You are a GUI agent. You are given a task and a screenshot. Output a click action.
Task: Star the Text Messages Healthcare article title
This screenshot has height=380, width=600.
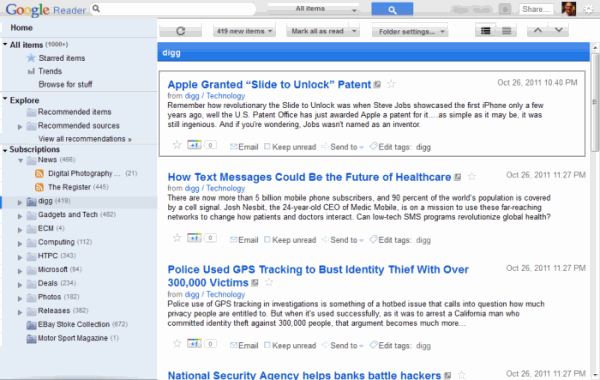coord(472,176)
